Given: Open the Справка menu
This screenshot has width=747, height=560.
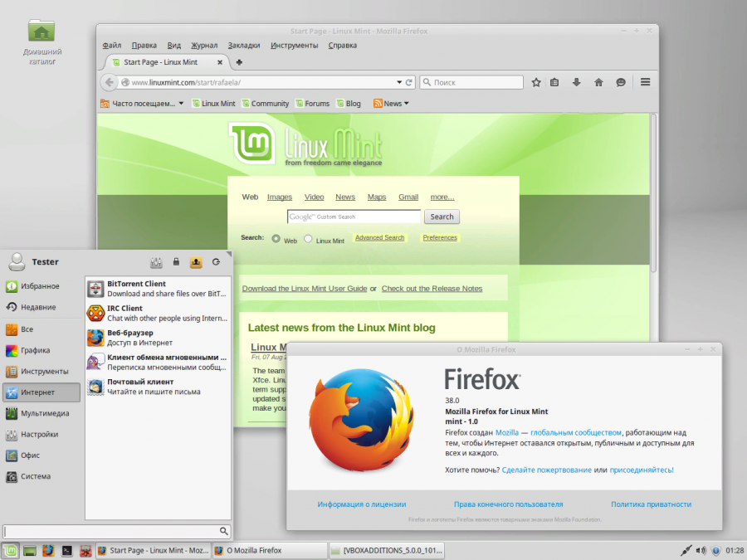Looking at the screenshot, I should click(343, 46).
